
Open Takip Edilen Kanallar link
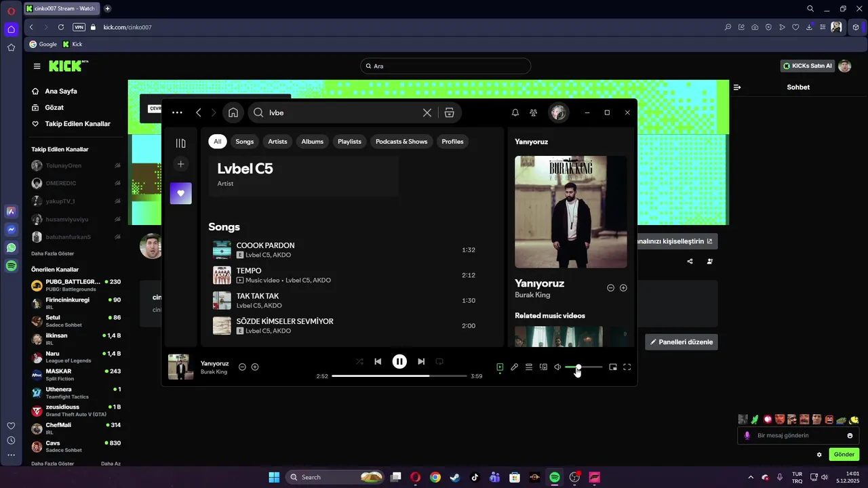coord(77,123)
